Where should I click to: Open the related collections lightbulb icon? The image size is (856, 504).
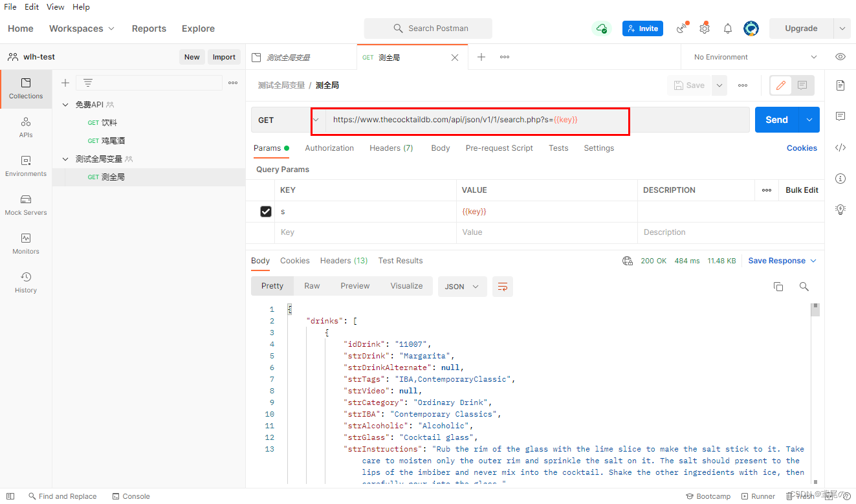point(840,209)
